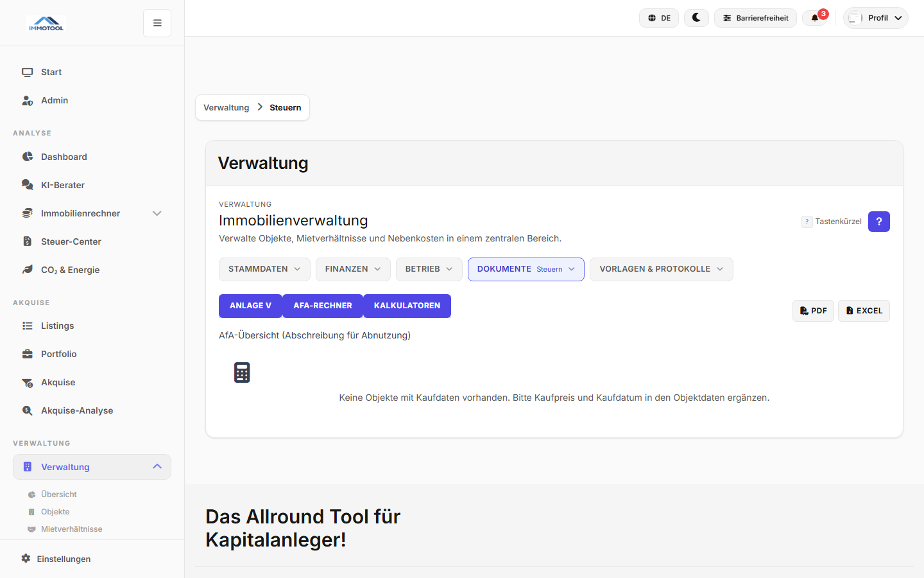
Task: Open the Dashboard analysis section
Action: (64, 157)
